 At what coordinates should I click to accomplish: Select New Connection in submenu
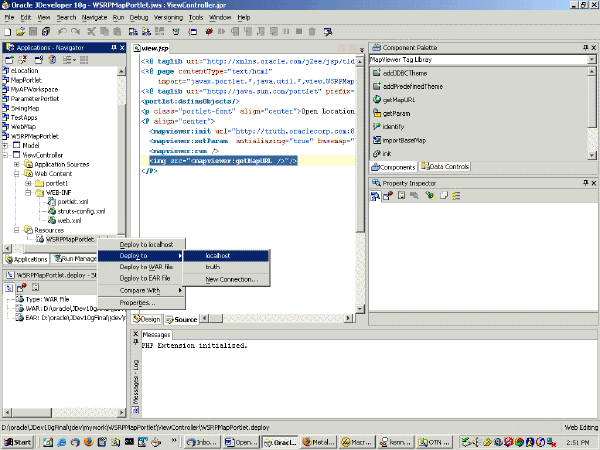pos(226,279)
